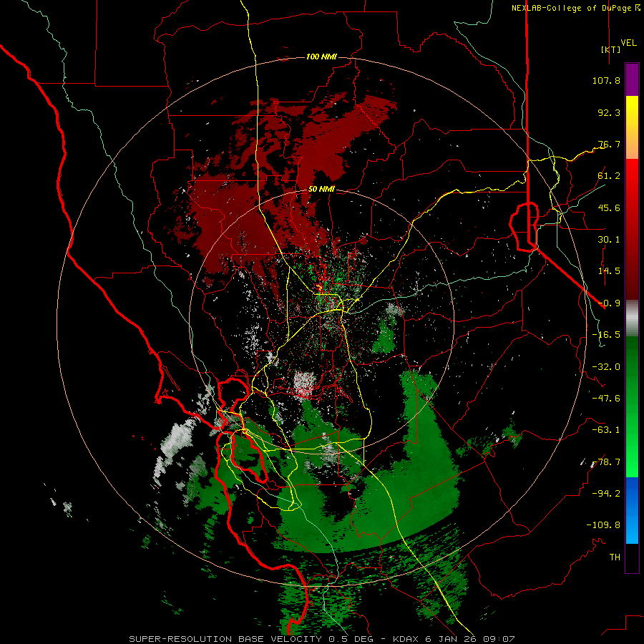Click the 45.6 velocity scale value
The image size is (644, 644).
(x=609, y=208)
